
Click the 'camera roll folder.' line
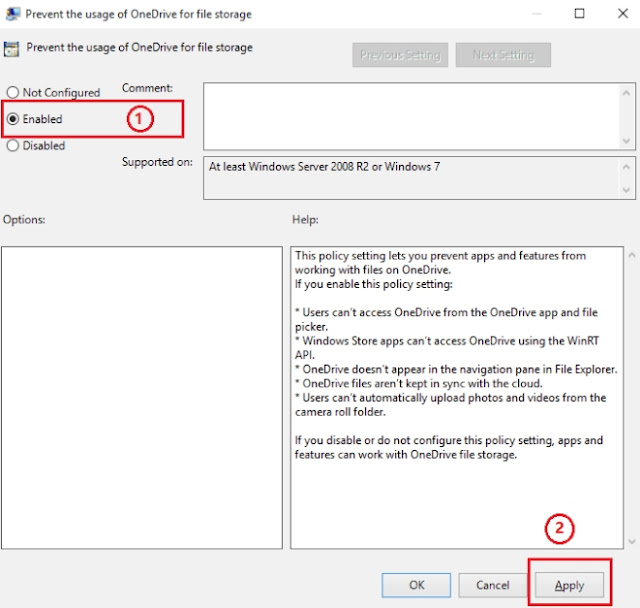coord(340,412)
